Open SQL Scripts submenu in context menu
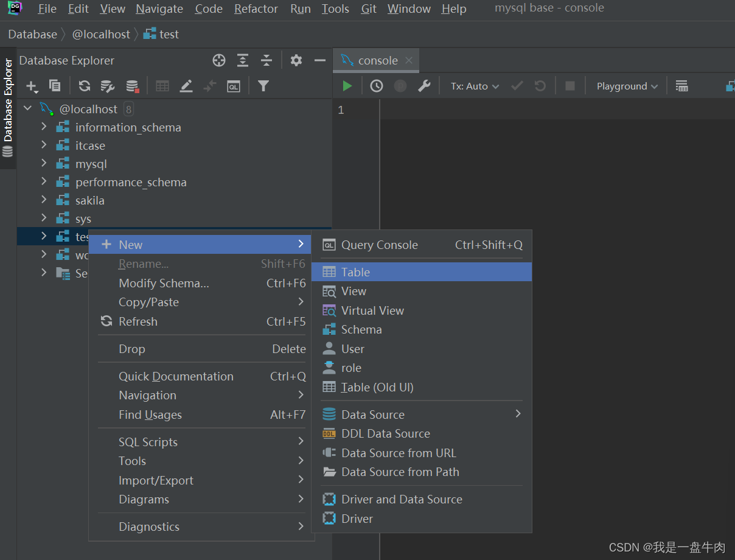735x560 pixels. click(200, 442)
